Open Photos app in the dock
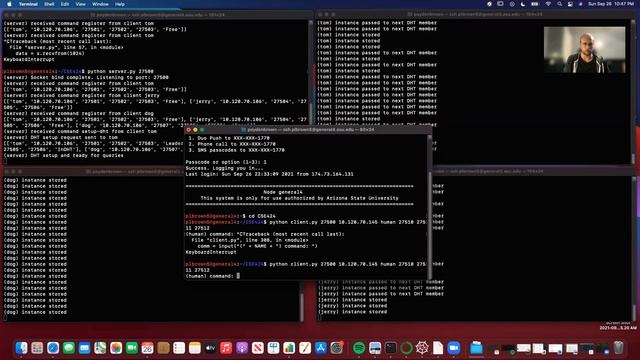The height and width of the screenshot is (360, 640). (116, 348)
